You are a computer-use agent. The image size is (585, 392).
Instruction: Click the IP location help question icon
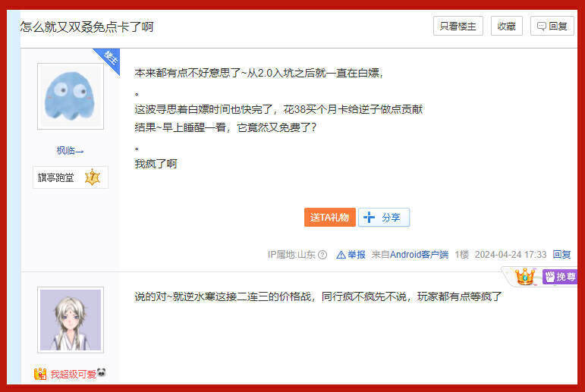click(322, 255)
